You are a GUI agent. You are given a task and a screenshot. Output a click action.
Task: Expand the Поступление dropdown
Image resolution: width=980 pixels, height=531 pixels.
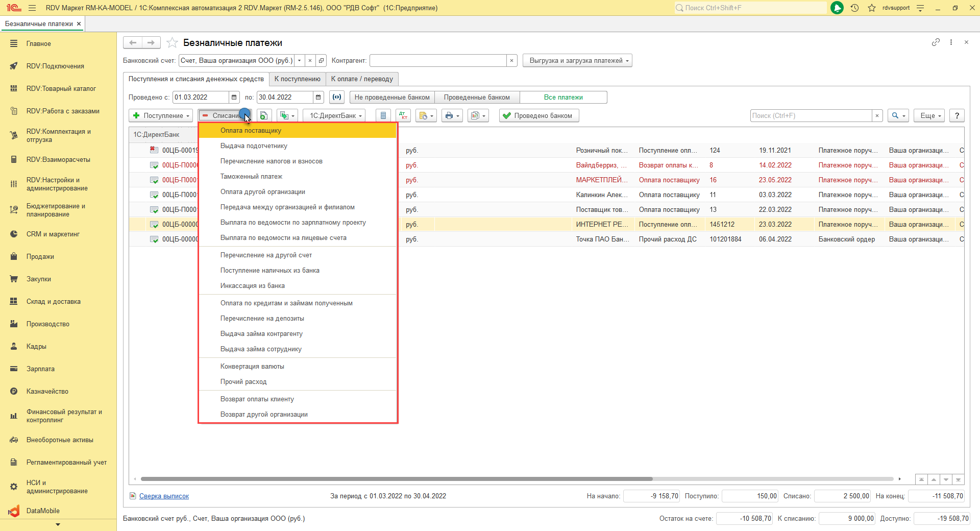pyautogui.click(x=161, y=116)
